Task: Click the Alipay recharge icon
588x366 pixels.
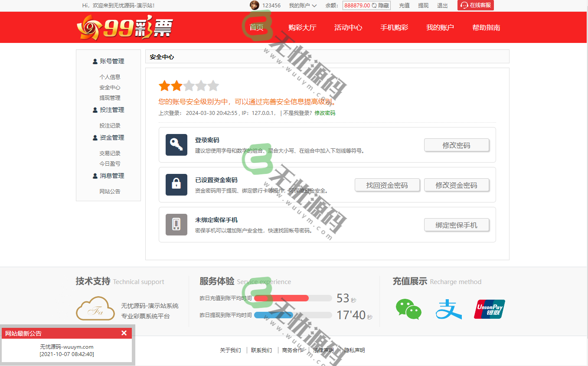Action: 448,309
